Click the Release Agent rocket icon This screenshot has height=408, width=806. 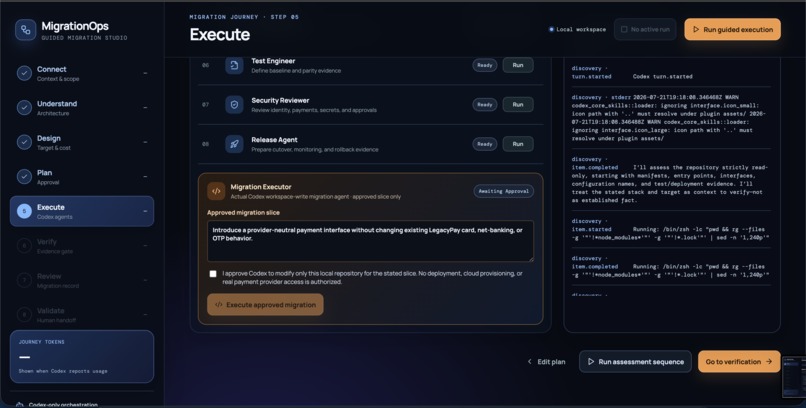point(234,144)
